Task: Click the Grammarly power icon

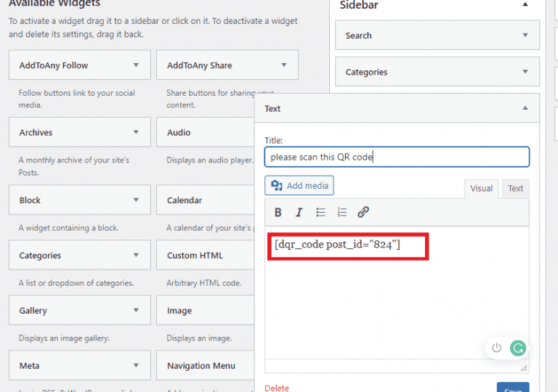Action: pyautogui.click(x=497, y=348)
